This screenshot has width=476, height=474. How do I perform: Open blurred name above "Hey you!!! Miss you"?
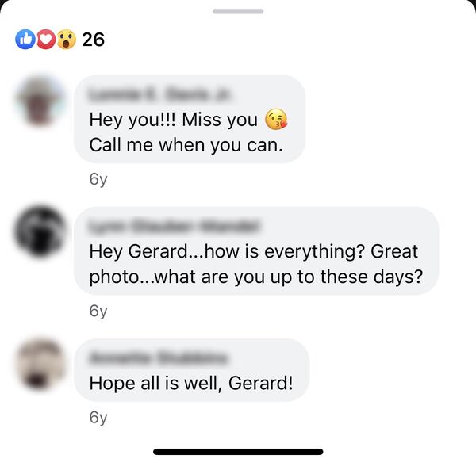pyautogui.click(x=159, y=94)
